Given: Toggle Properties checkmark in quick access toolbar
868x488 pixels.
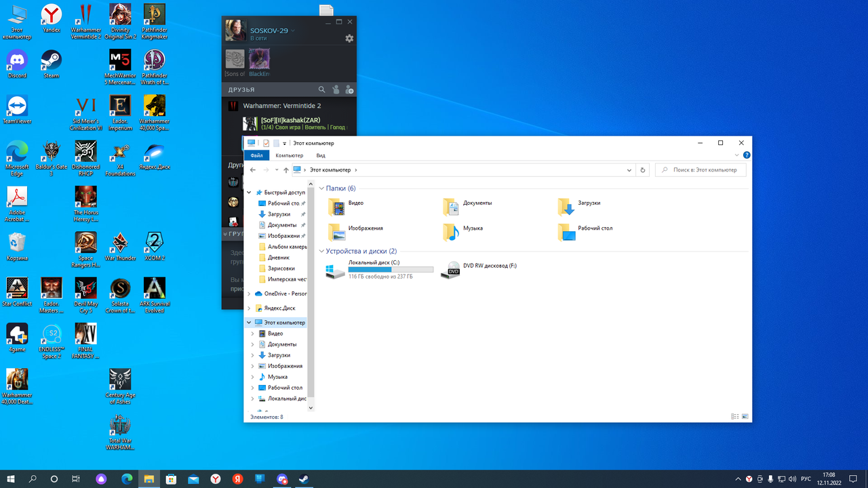Looking at the screenshot, I should click(266, 143).
